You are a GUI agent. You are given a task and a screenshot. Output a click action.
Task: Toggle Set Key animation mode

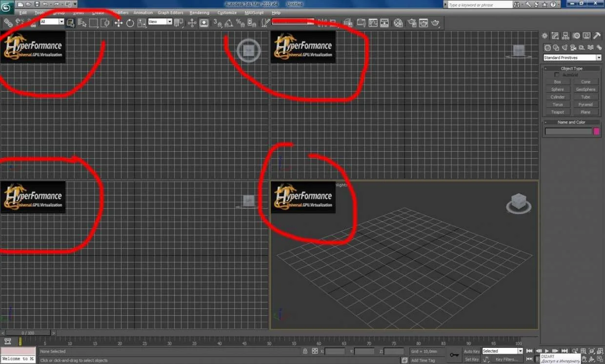click(472, 360)
